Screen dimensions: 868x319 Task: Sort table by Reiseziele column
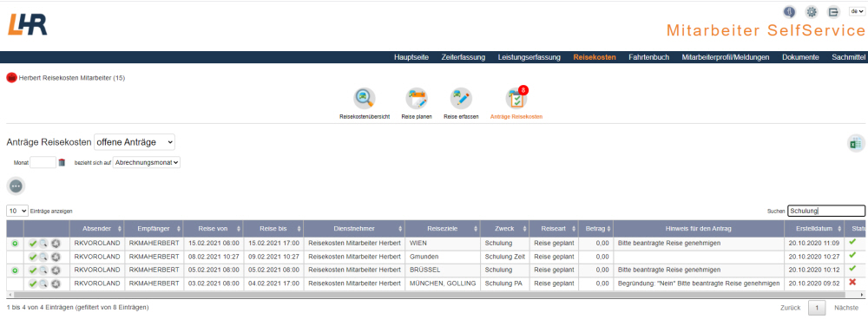(443, 228)
